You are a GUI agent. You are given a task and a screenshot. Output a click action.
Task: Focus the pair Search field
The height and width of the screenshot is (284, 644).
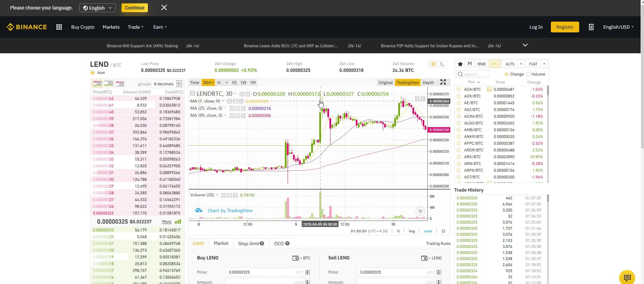[473, 74]
